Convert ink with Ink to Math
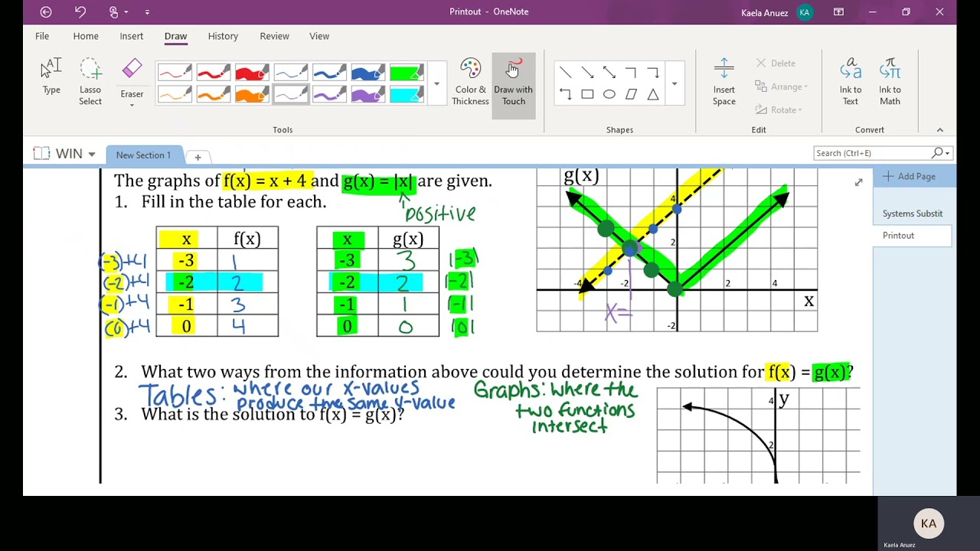 coord(890,83)
